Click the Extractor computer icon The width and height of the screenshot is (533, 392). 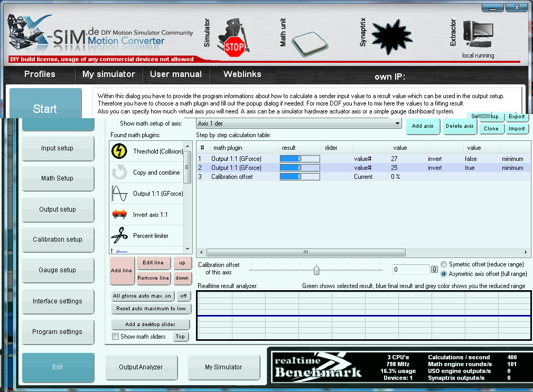point(478,36)
